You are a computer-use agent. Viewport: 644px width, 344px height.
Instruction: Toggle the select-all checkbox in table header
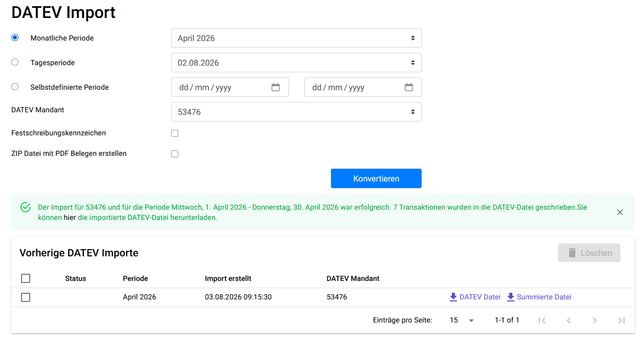click(x=26, y=278)
